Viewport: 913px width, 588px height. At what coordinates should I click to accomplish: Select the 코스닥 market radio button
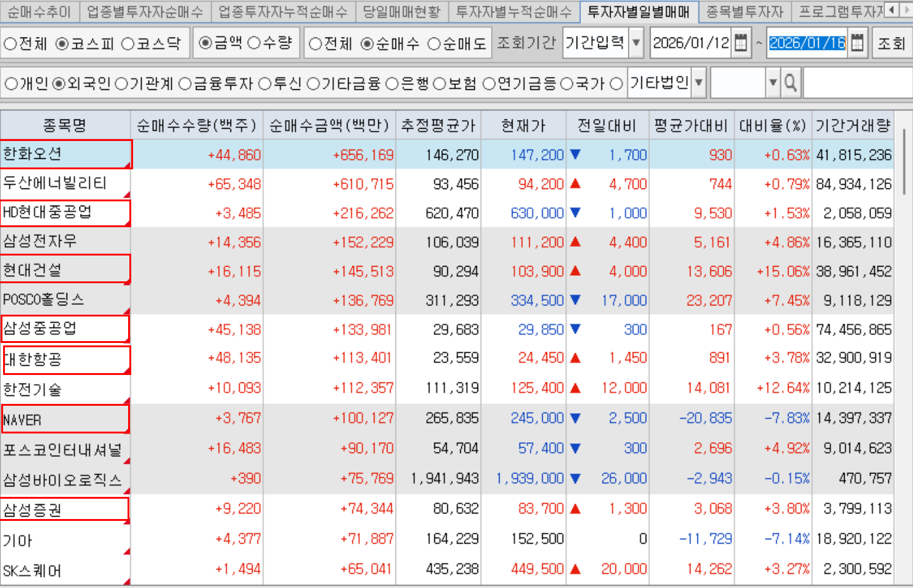[x=128, y=44]
